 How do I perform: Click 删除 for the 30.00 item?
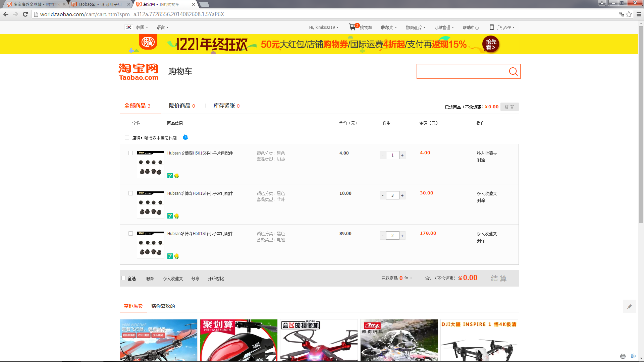481,200
